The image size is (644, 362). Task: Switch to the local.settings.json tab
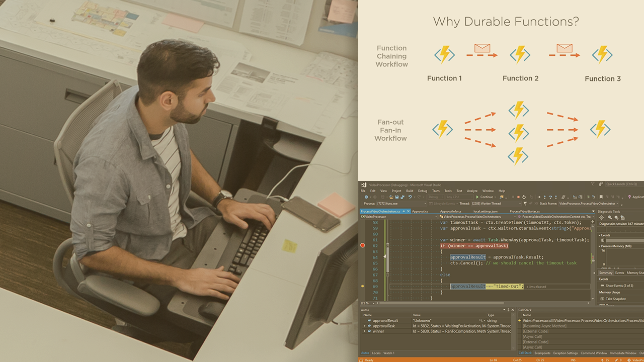[486, 211]
